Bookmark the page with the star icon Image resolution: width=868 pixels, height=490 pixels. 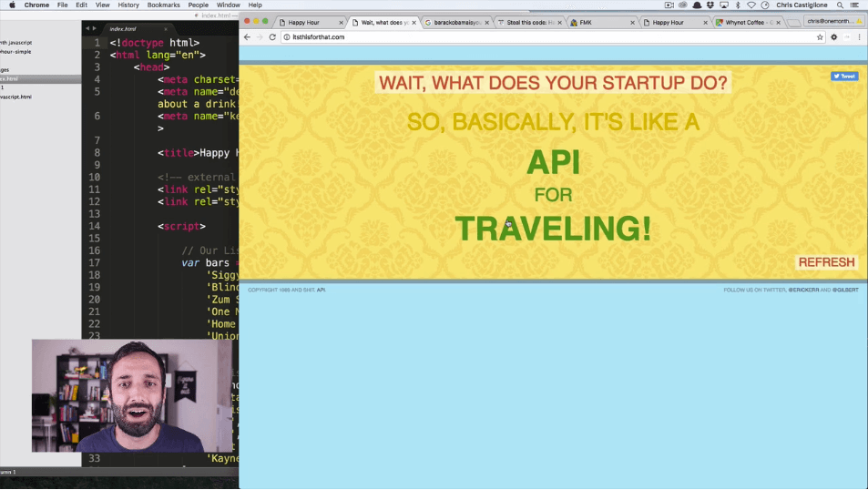pos(820,37)
